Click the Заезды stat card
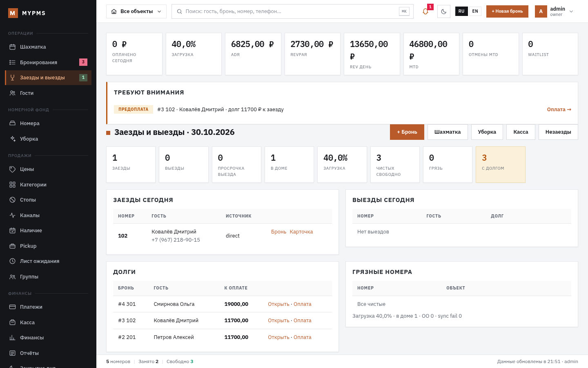Screen dimensions: 588x368 tap(131, 164)
